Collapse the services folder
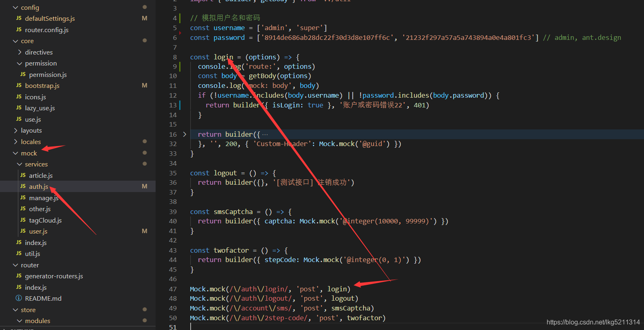 (20, 164)
